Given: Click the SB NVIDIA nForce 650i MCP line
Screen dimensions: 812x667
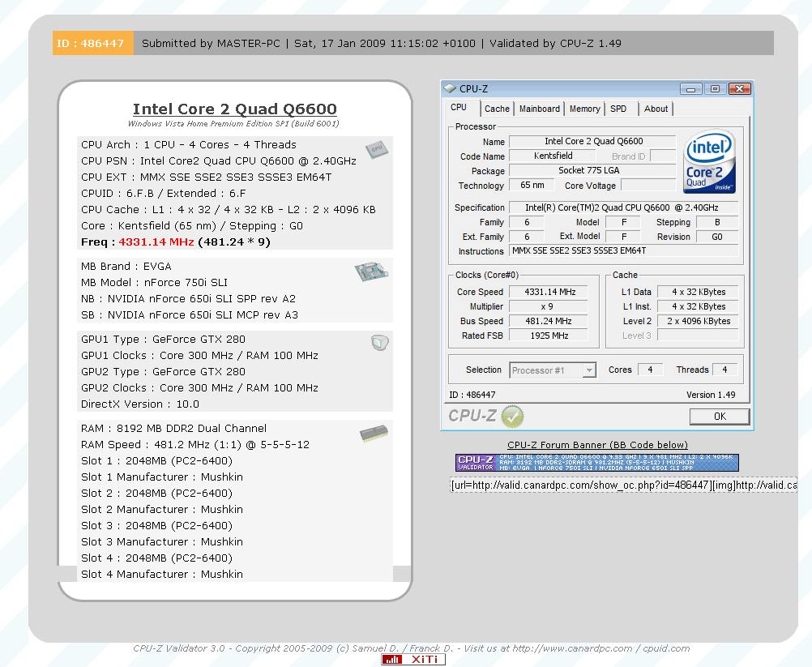Looking at the screenshot, I should pyautogui.click(x=190, y=314).
